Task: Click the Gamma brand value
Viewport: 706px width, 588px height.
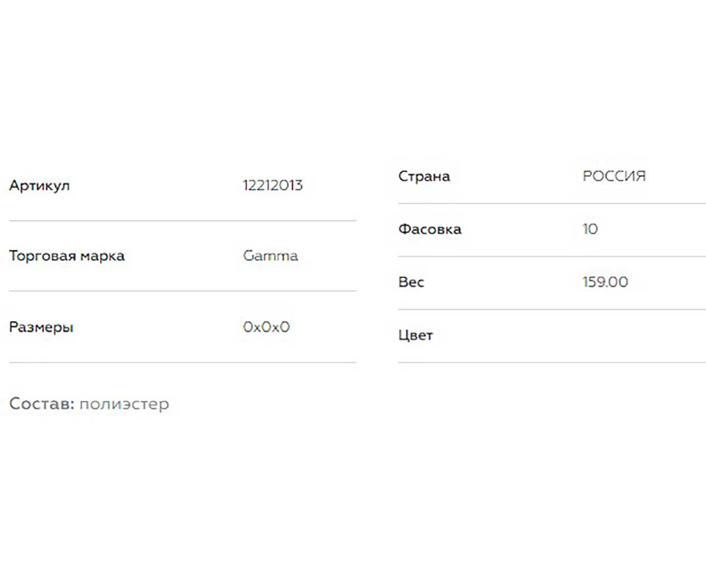Action: 271,256
